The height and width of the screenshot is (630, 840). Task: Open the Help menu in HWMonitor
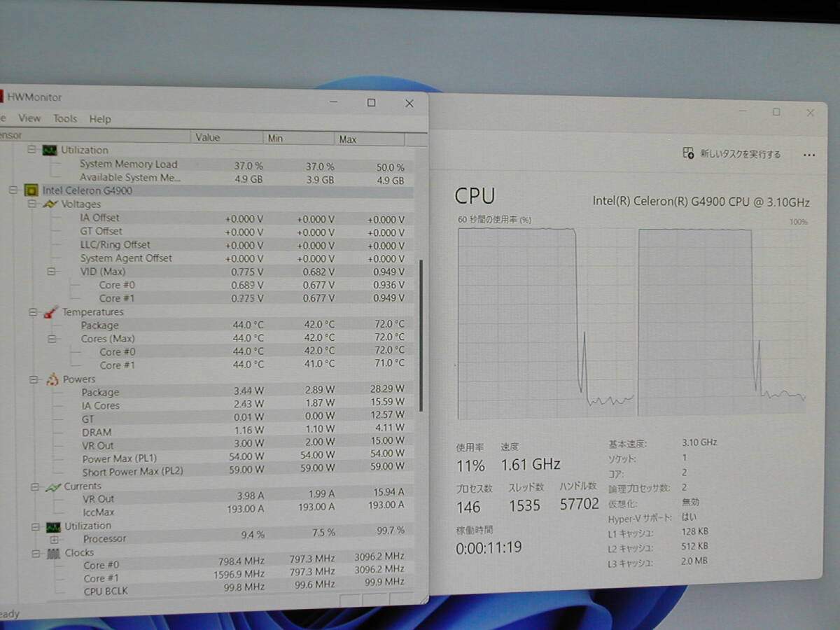(100, 119)
